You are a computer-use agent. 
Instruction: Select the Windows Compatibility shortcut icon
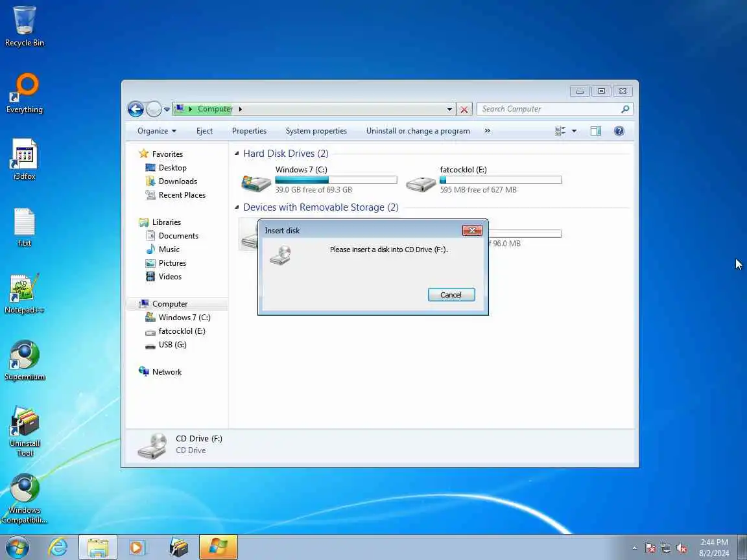click(24, 498)
